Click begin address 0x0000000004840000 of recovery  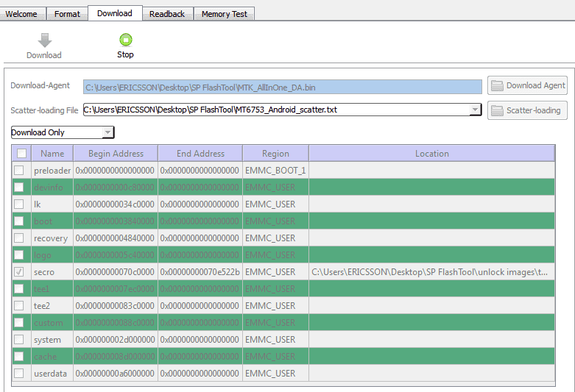click(115, 238)
